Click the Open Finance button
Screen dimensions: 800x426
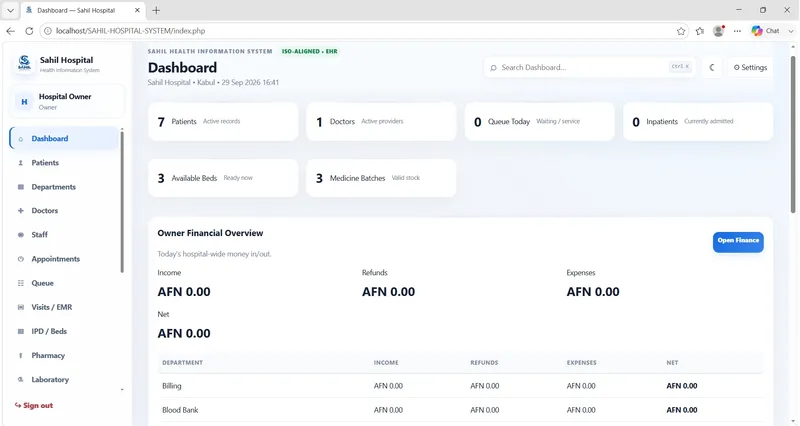[x=738, y=242]
